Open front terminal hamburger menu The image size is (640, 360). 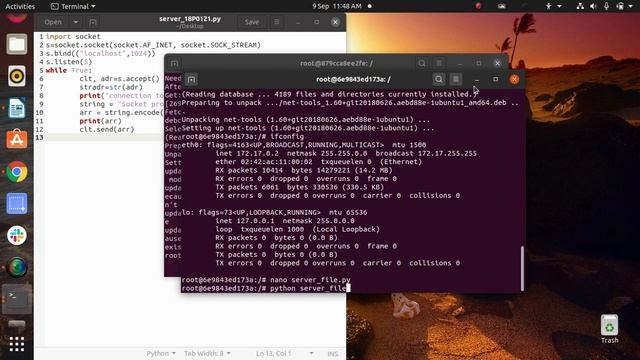(x=456, y=79)
